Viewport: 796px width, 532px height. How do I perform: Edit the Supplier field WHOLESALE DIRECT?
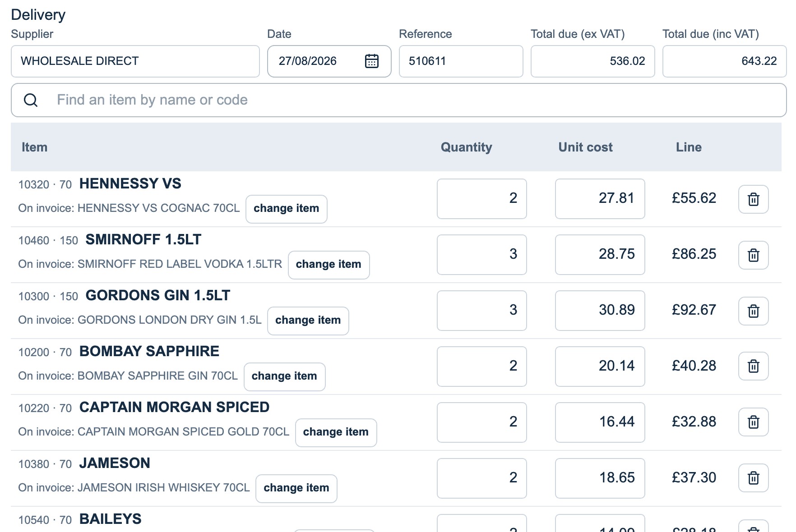pos(135,61)
